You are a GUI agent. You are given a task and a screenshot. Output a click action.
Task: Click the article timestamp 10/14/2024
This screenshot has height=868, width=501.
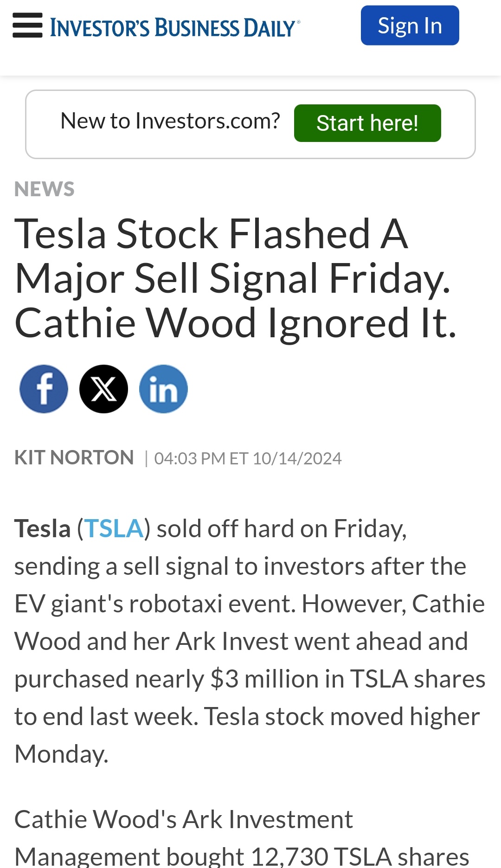click(x=297, y=458)
